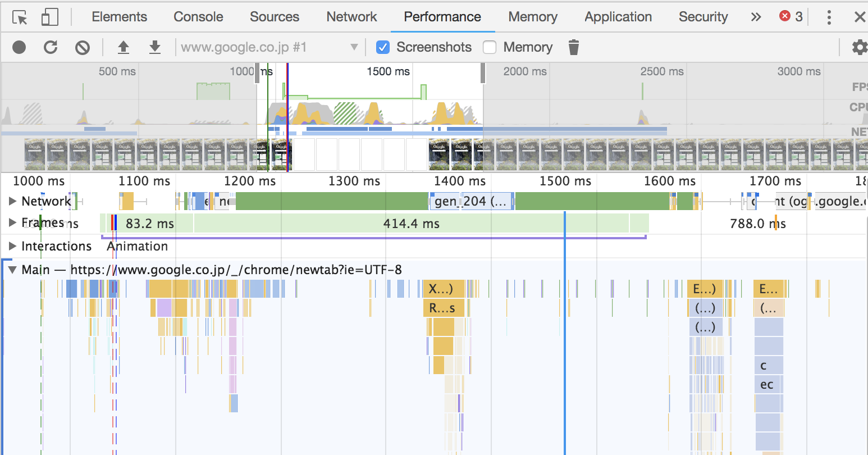868x455 pixels.
Task: Click the inspect element picker icon
Action: coord(20,17)
